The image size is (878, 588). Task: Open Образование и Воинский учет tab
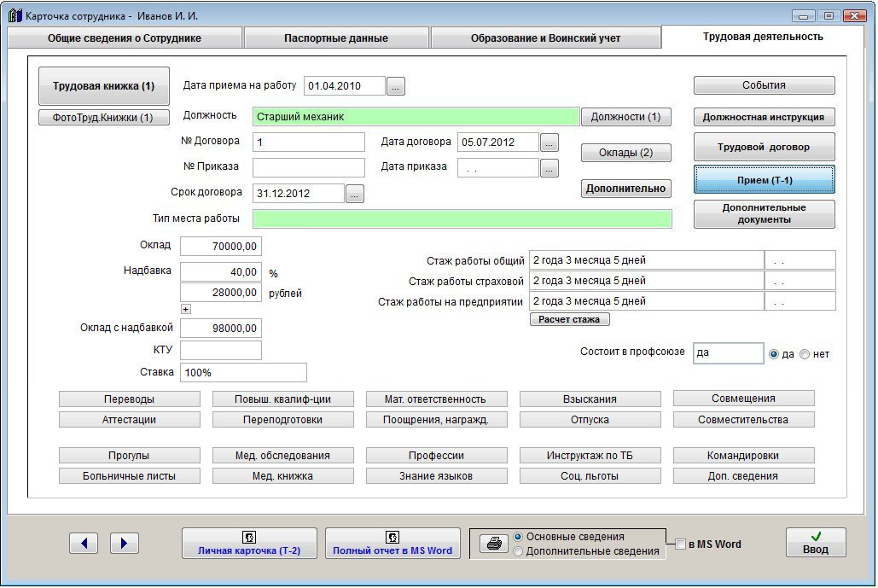pyautogui.click(x=545, y=38)
